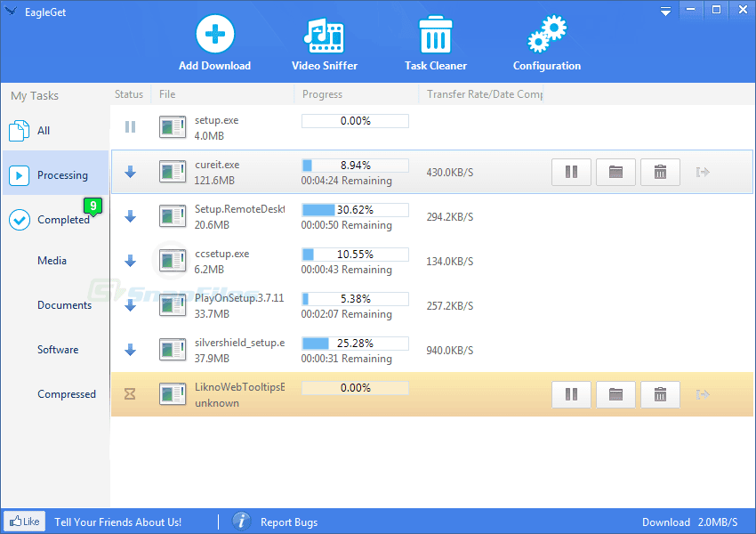The width and height of the screenshot is (756, 534).
Task: Pause the LiknoWebTooltips download
Action: pos(571,394)
